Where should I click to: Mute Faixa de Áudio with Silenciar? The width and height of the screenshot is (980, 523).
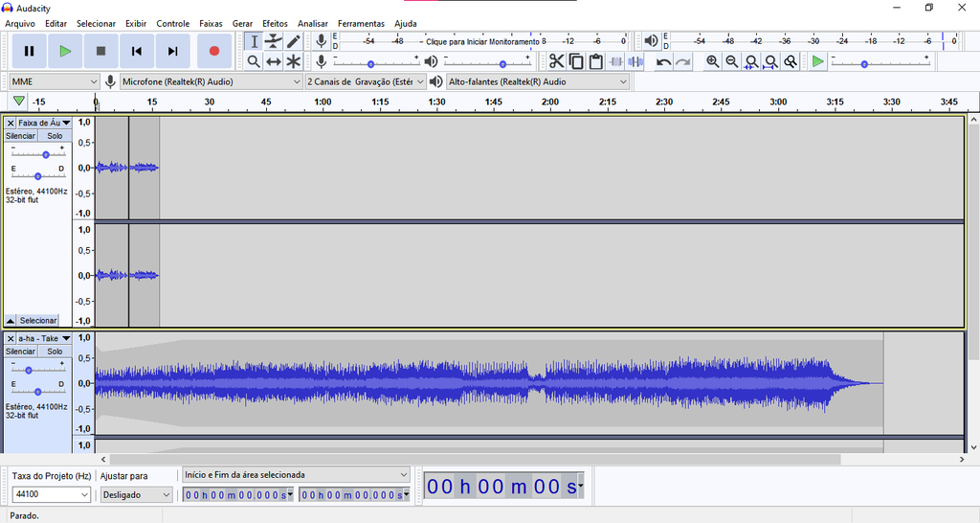(x=21, y=136)
